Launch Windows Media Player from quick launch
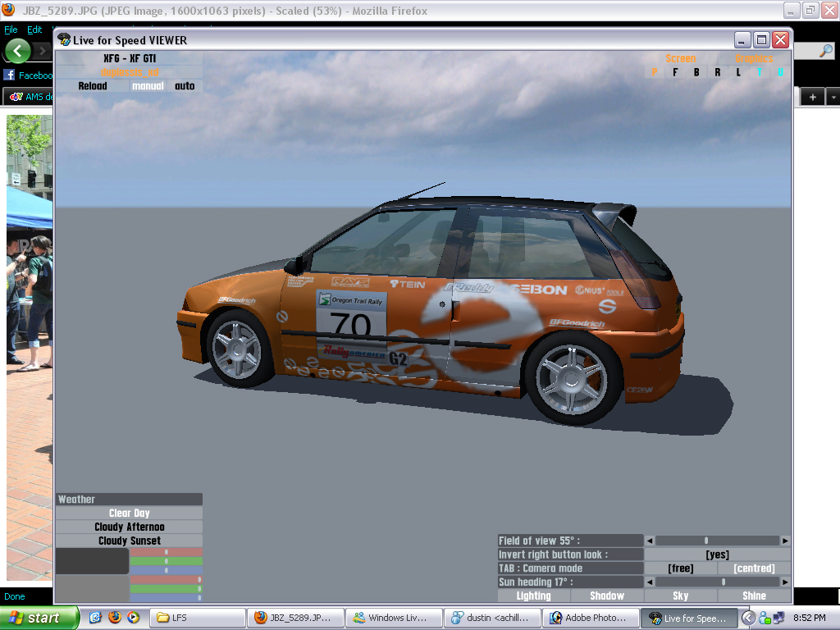Screen dimensions: 840x630 134,618
